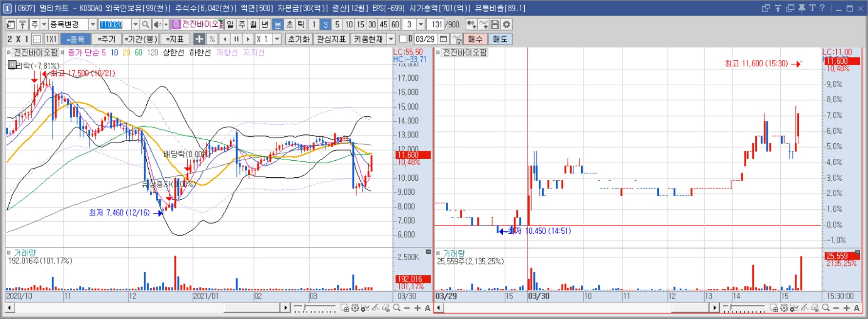Expand the 키움현재 dropdown arrow

391,39
